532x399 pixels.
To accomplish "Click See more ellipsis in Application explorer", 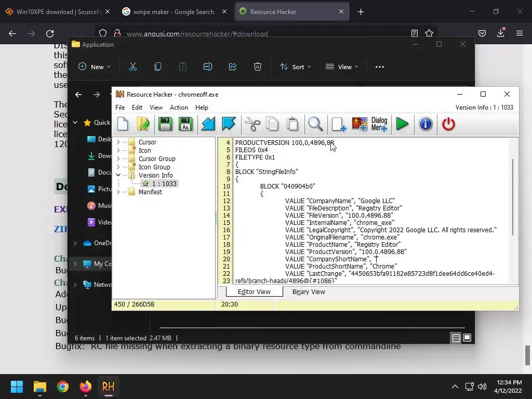I will [x=380, y=67].
